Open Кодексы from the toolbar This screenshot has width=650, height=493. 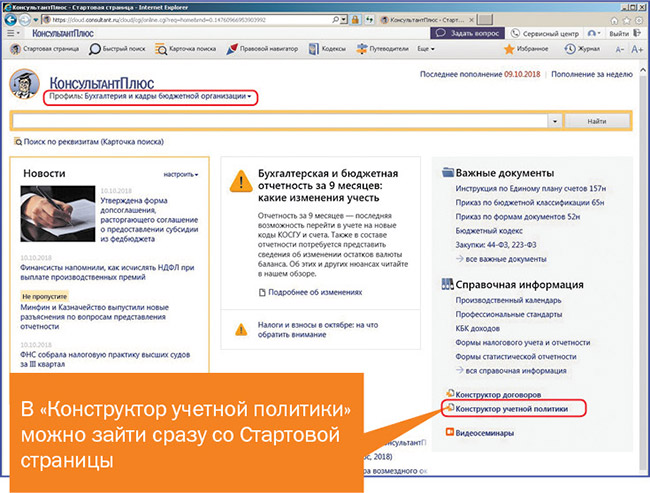click(327, 49)
